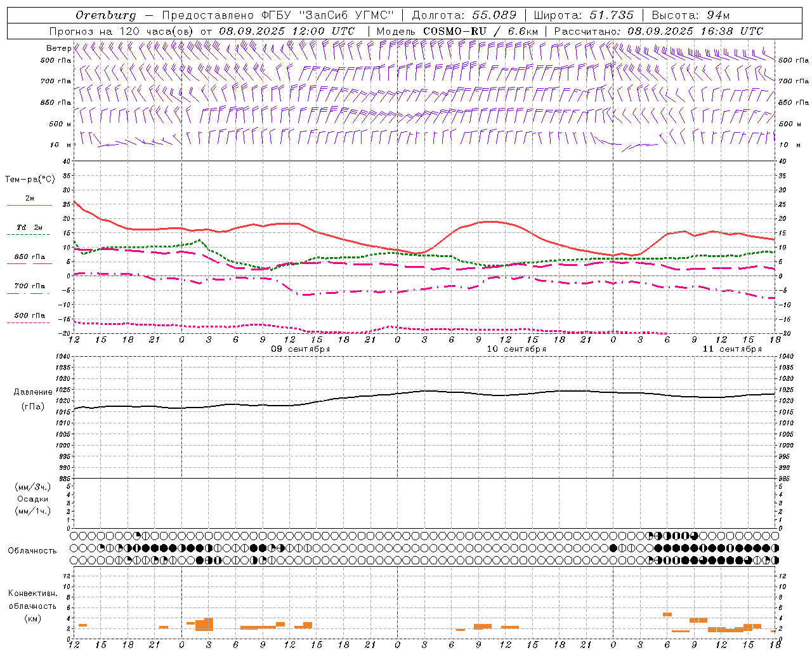Click the 700 гПа dash-dot legend entry
Viewport: 812px width, 650px height.
tap(29, 286)
